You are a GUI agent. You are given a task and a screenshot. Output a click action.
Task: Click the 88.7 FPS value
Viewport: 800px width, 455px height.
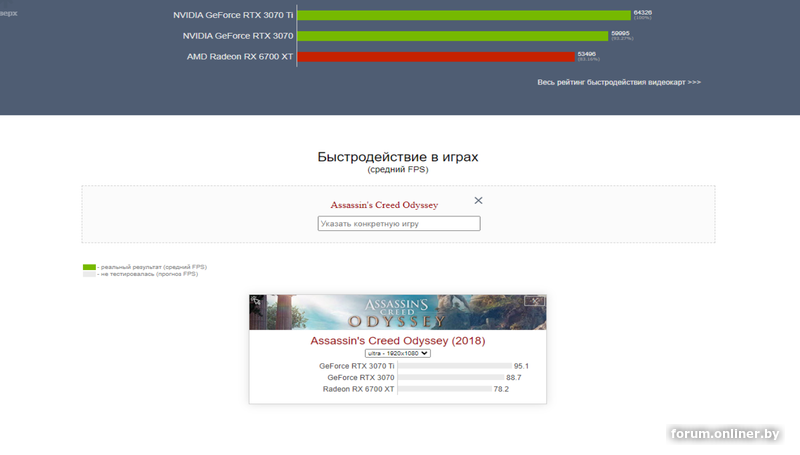(513, 377)
